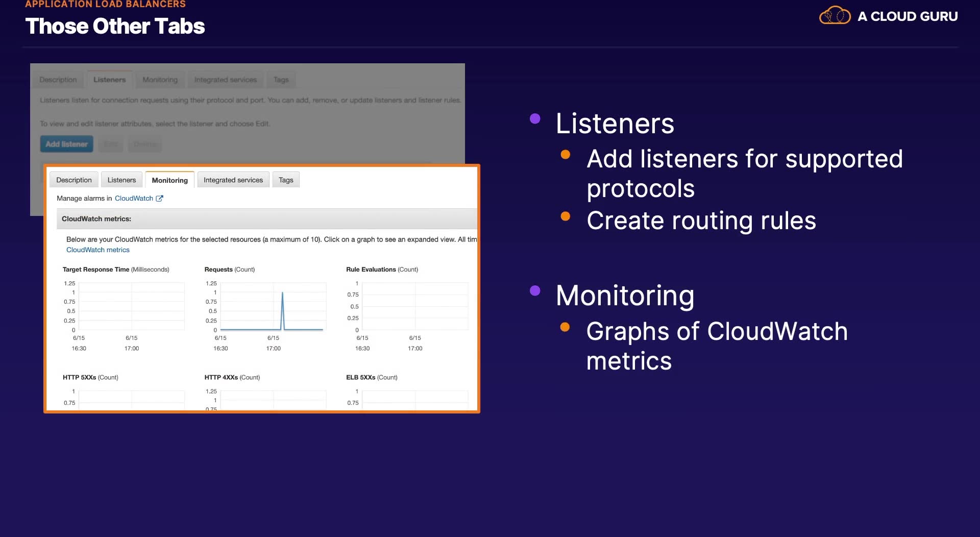Click the 'HTTP 4XXs (Count)' graph title
The image size is (980, 537).
pos(232,378)
